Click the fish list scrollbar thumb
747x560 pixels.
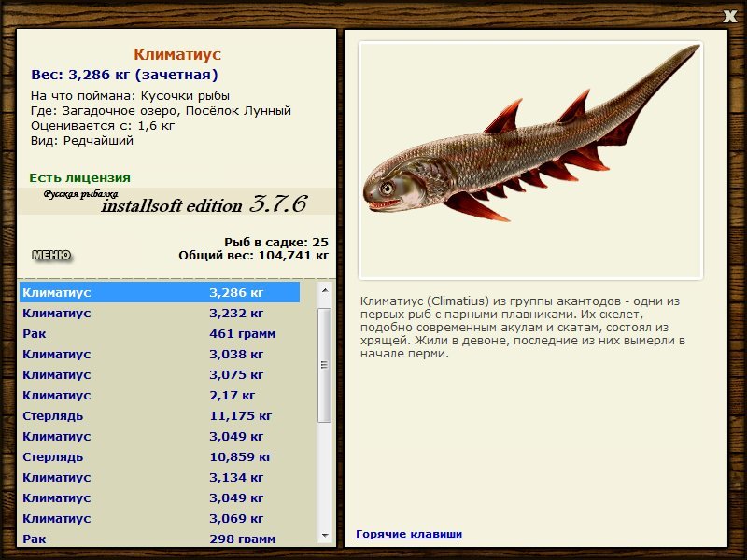point(325,365)
